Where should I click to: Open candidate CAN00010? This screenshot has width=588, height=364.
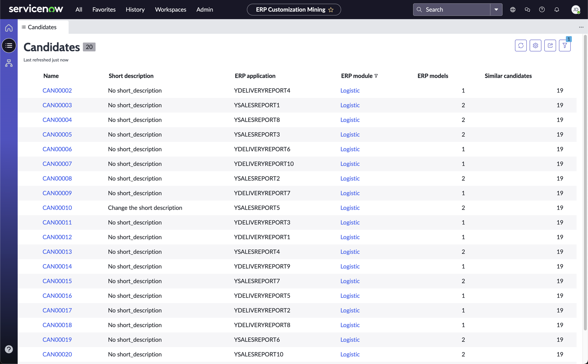coord(57,208)
